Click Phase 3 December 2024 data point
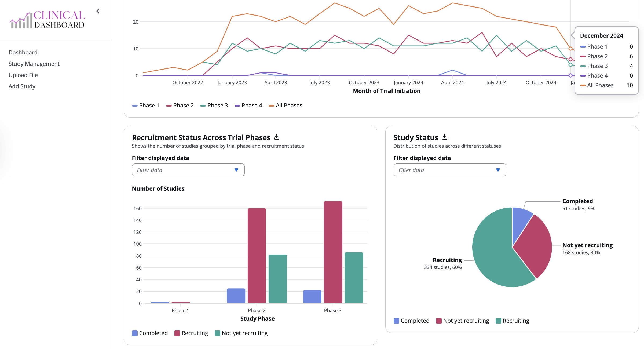 [x=570, y=65]
